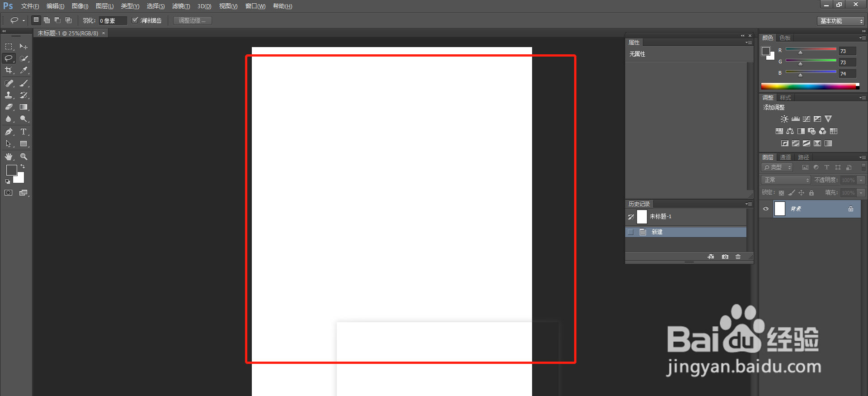Viewport: 868px width, 396px height.
Task: Reset default foreground and background colors
Action: [7, 181]
